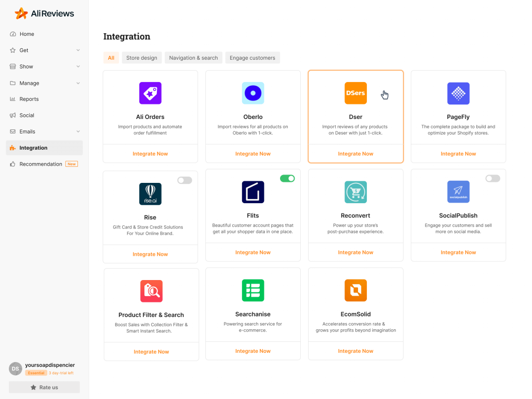The height and width of the screenshot is (399, 532).
Task: Expand the Emails menu chevron
Action: [78, 131]
